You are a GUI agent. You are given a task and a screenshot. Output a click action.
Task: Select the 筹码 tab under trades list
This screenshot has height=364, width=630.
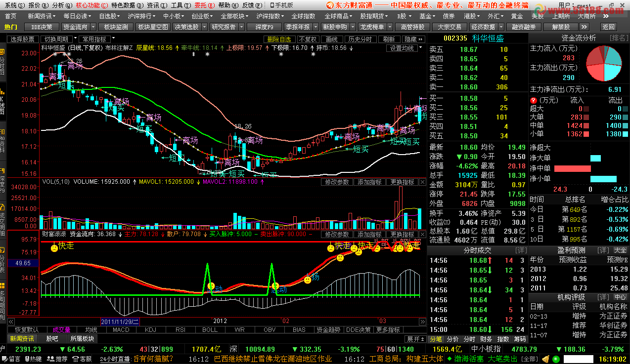[x=520, y=339]
